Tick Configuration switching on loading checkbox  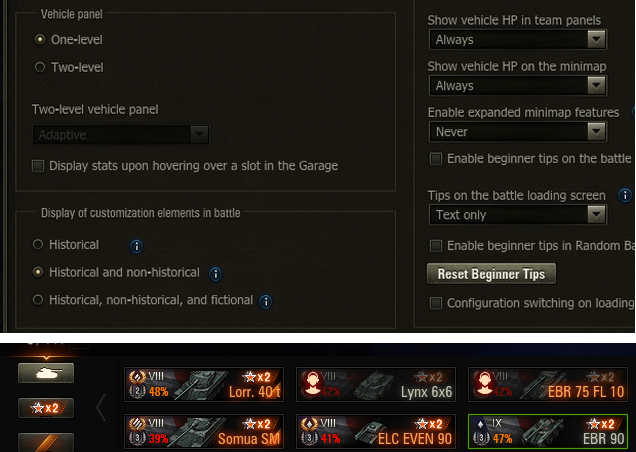point(436,303)
